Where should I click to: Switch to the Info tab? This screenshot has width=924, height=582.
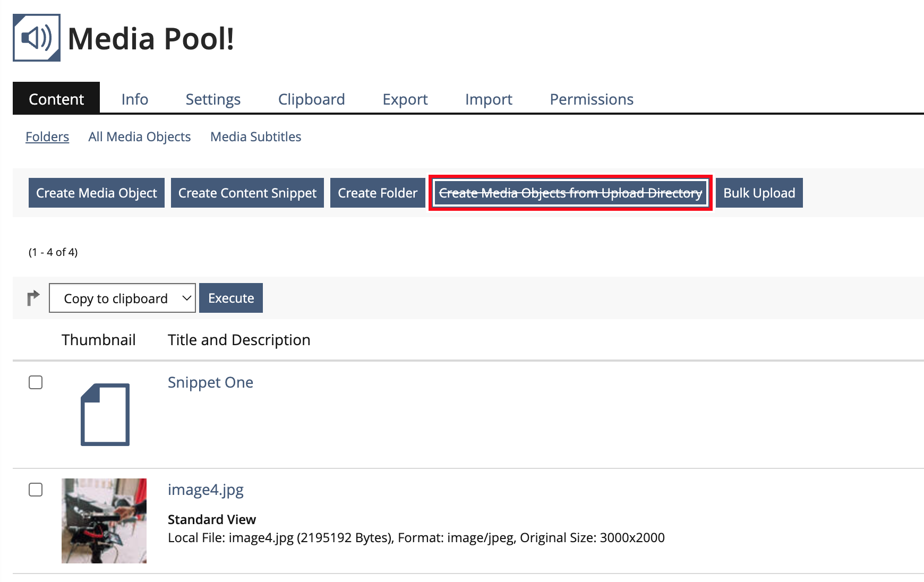coord(134,99)
